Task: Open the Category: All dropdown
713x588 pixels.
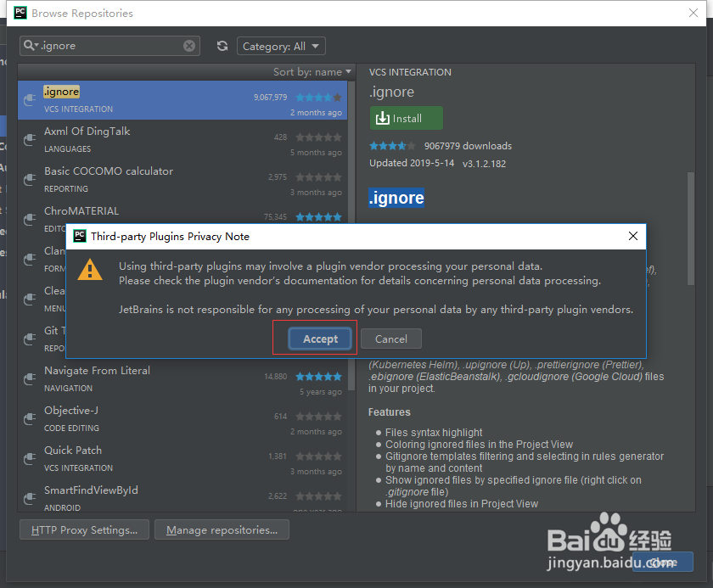Action: click(x=281, y=46)
